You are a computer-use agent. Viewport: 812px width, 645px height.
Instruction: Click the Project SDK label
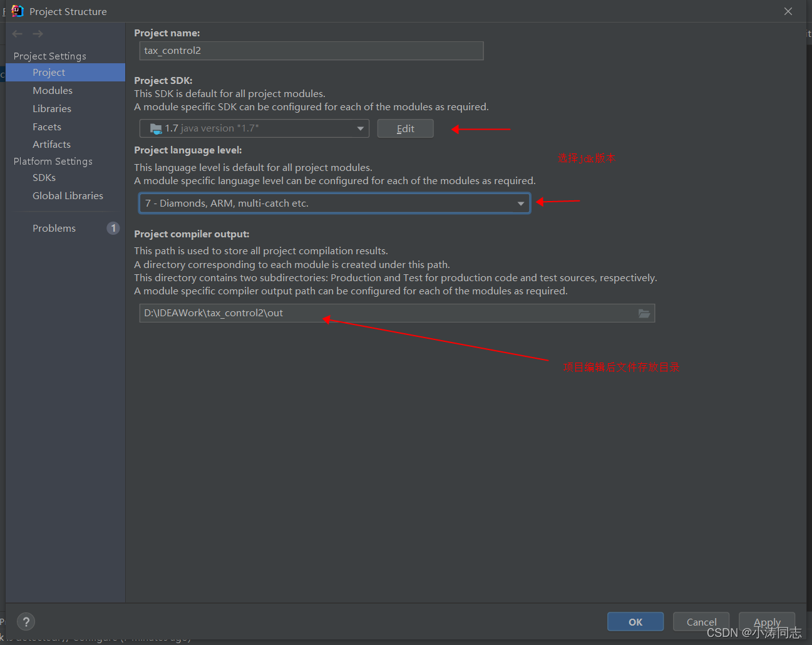pyautogui.click(x=163, y=81)
